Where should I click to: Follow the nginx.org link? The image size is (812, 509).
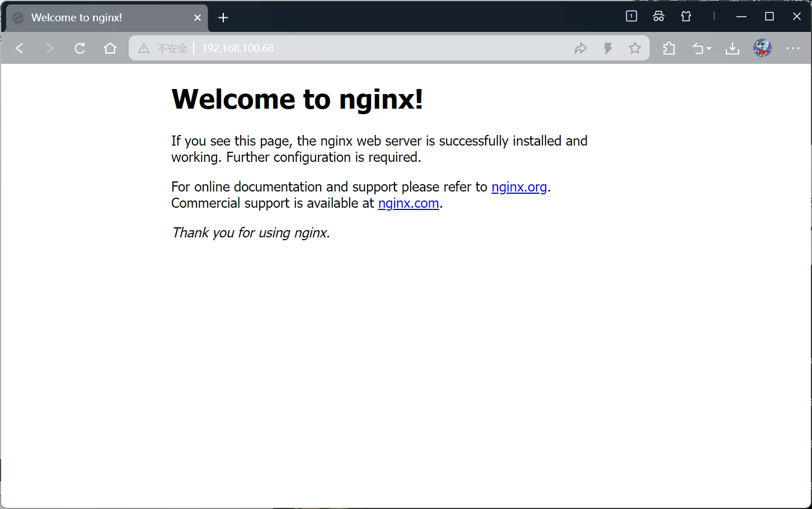point(519,187)
